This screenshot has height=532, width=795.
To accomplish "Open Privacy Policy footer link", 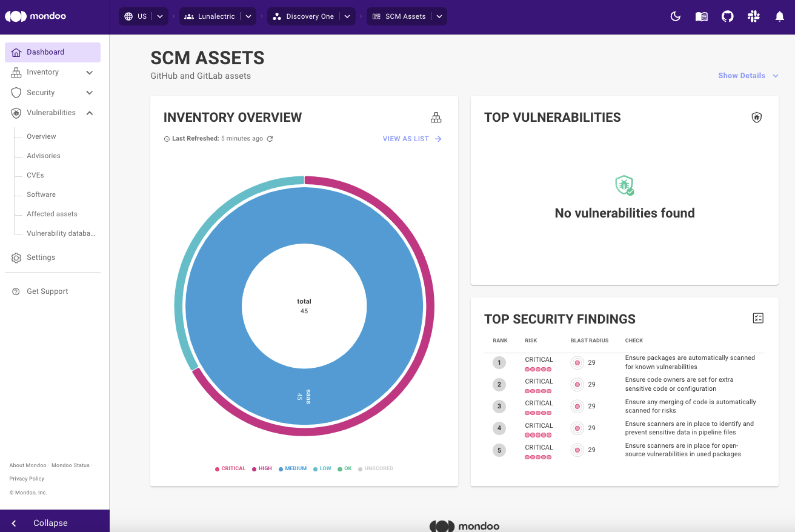I will click(x=27, y=479).
